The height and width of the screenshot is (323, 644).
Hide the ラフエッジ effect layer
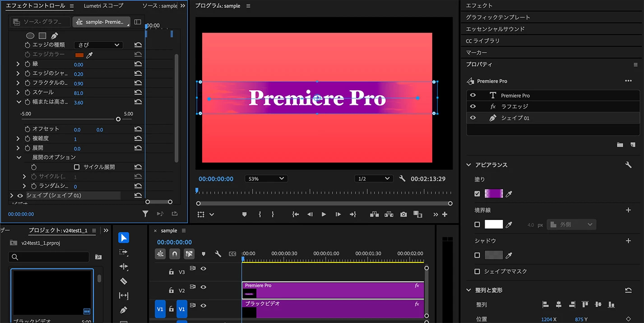pos(473,106)
